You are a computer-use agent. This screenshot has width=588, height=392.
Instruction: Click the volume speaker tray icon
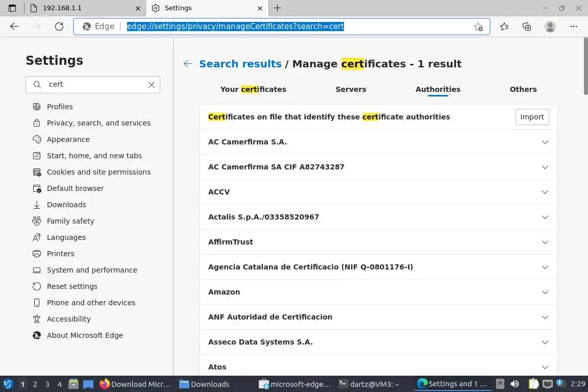coord(514,384)
